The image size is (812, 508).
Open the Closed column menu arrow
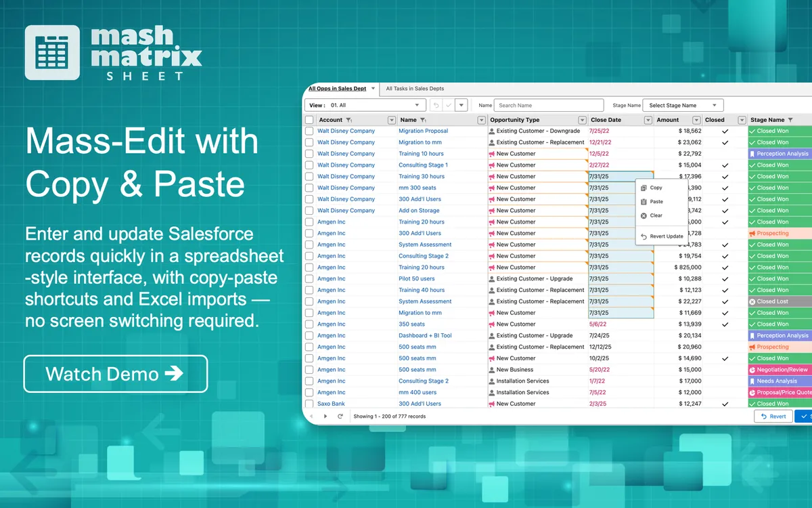[x=742, y=120]
